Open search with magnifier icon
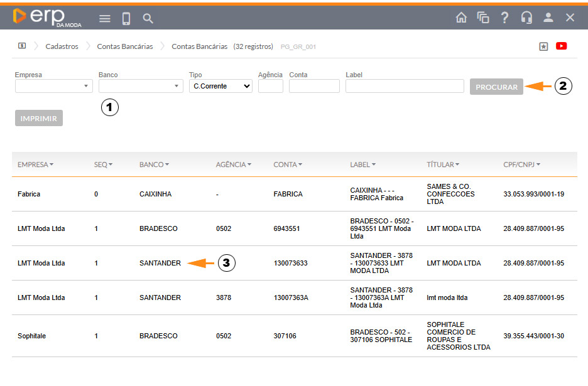The width and height of the screenshot is (588, 386). coord(148,19)
